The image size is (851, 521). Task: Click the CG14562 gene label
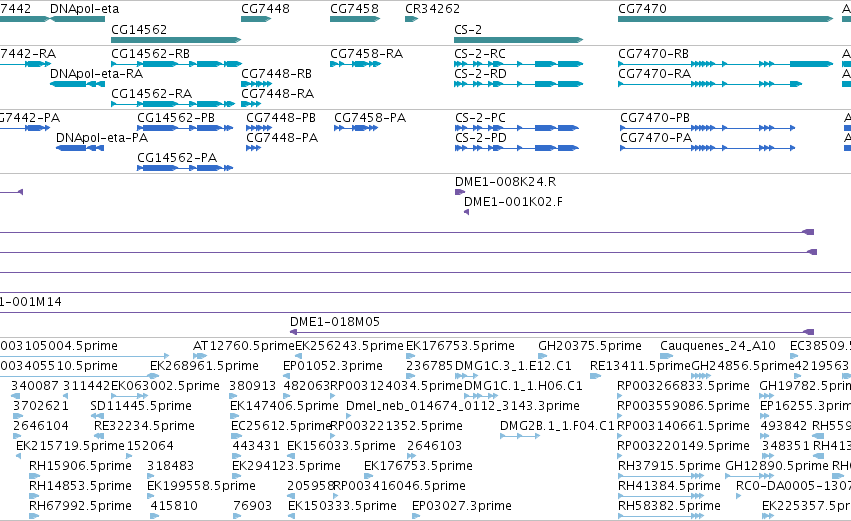coord(139,29)
